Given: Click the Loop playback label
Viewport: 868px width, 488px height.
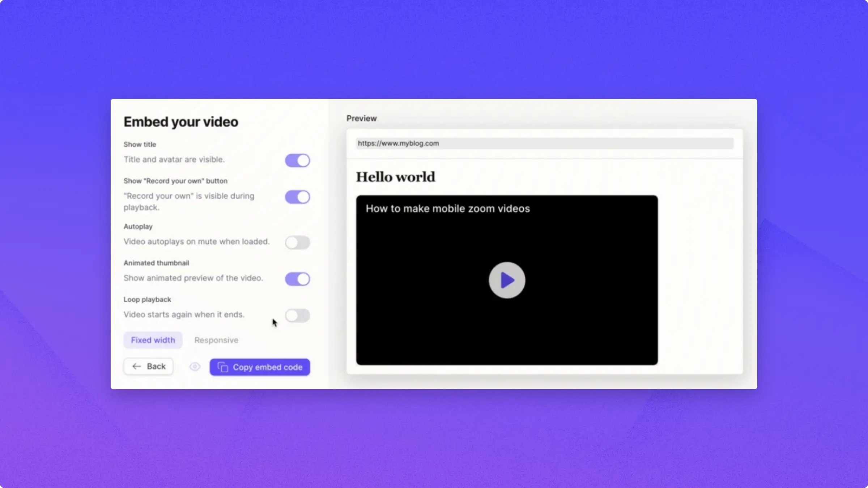Looking at the screenshot, I should click(x=147, y=299).
